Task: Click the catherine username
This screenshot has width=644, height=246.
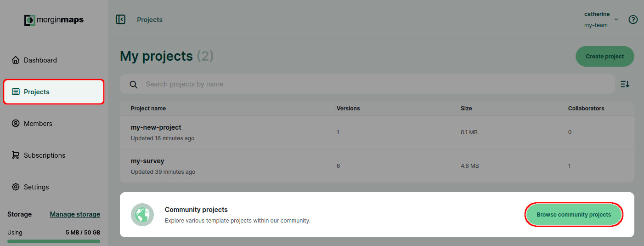Action: 597,14
